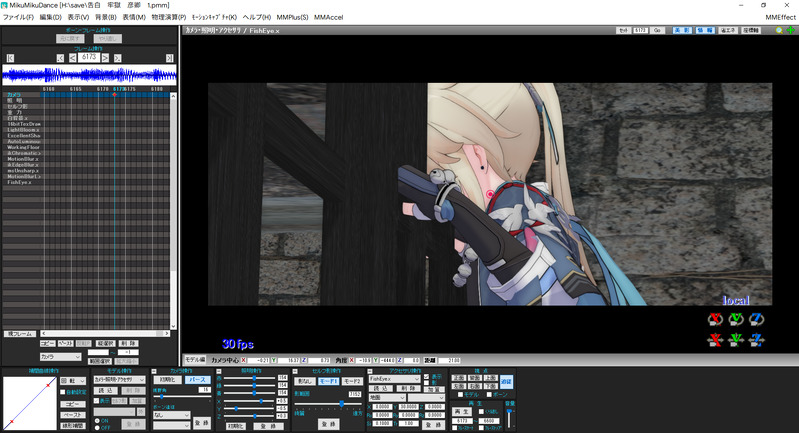This screenshot has width=799, height=433.
Task: Click the timeline's vertical scrollbar
Action: (173, 211)
